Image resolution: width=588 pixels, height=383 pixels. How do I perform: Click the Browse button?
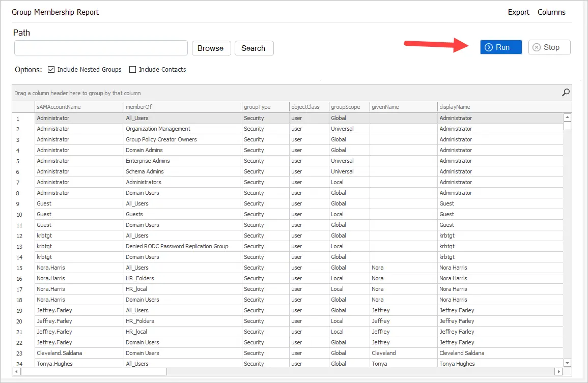(x=211, y=48)
